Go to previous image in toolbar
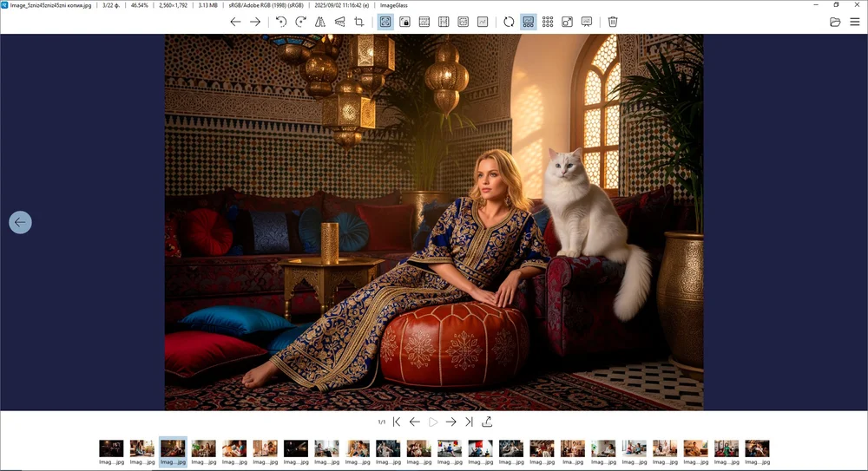The height and width of the screenshot is (471, 868). click(x=235, y=22)
